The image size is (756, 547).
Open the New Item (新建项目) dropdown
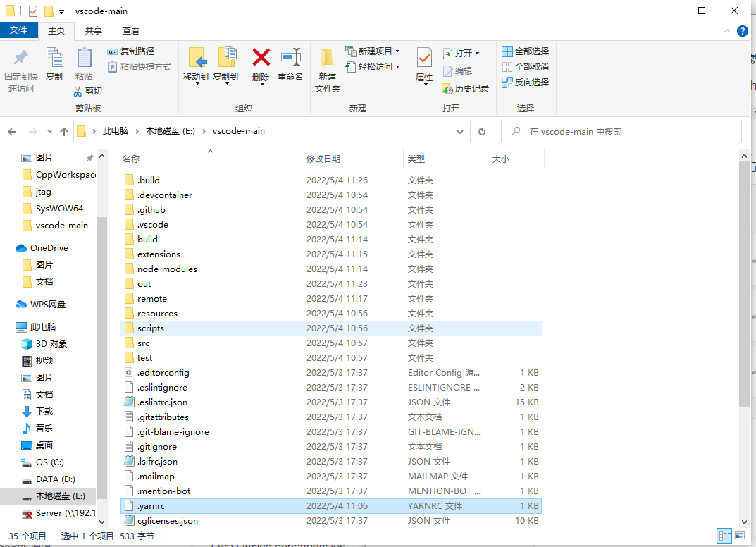pyautogui.click(x=373, y=51)
